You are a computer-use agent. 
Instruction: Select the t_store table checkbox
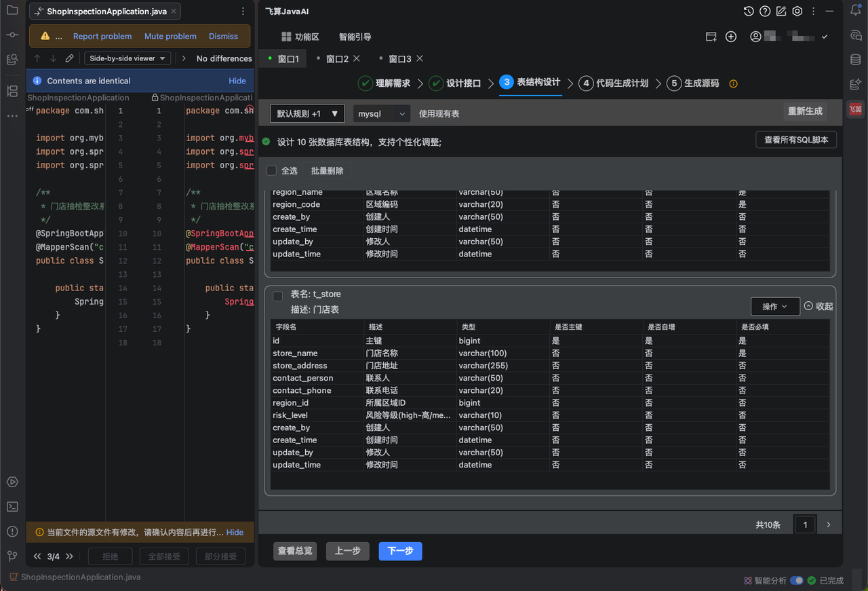click(278, 297)
